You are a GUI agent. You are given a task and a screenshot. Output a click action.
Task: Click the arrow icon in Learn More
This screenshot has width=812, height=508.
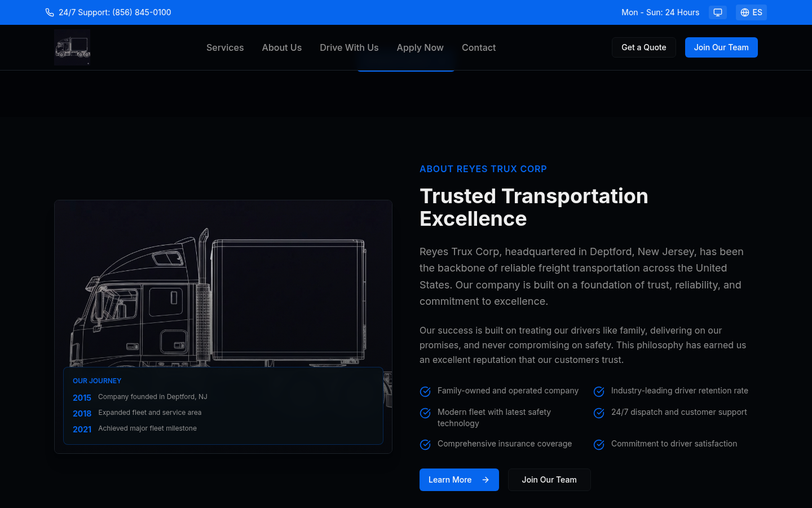[486, 480]
